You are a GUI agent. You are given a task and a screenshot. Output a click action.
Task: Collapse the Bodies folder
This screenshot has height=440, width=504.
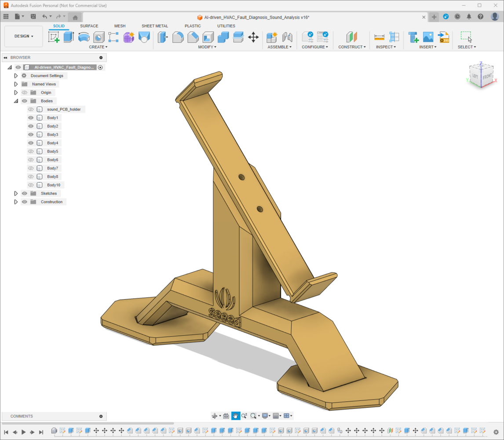(16, 101)
